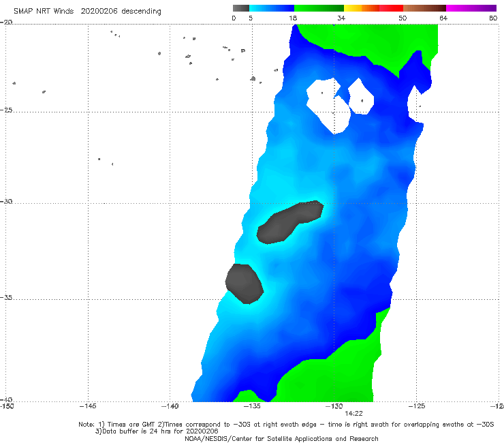
Task: Click the color bar label "18"
Action: (293, 18)
